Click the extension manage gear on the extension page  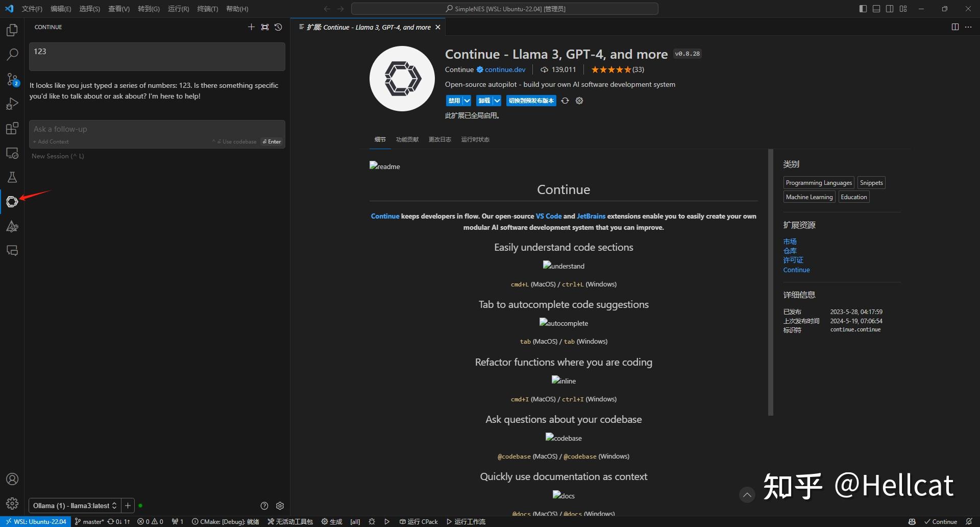[x=579, y=101]
